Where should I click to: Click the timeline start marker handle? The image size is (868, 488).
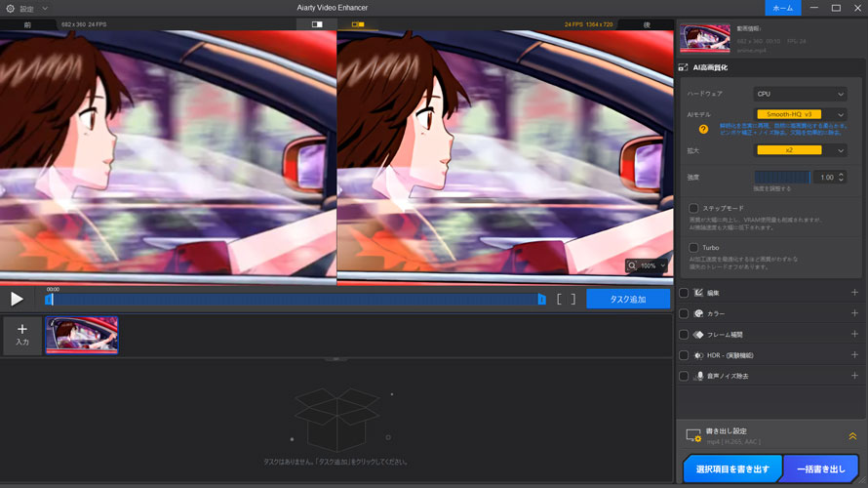49,299
